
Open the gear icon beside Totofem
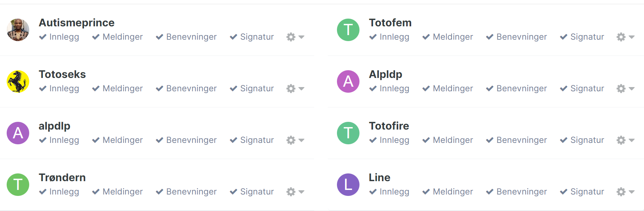[621, 37]
